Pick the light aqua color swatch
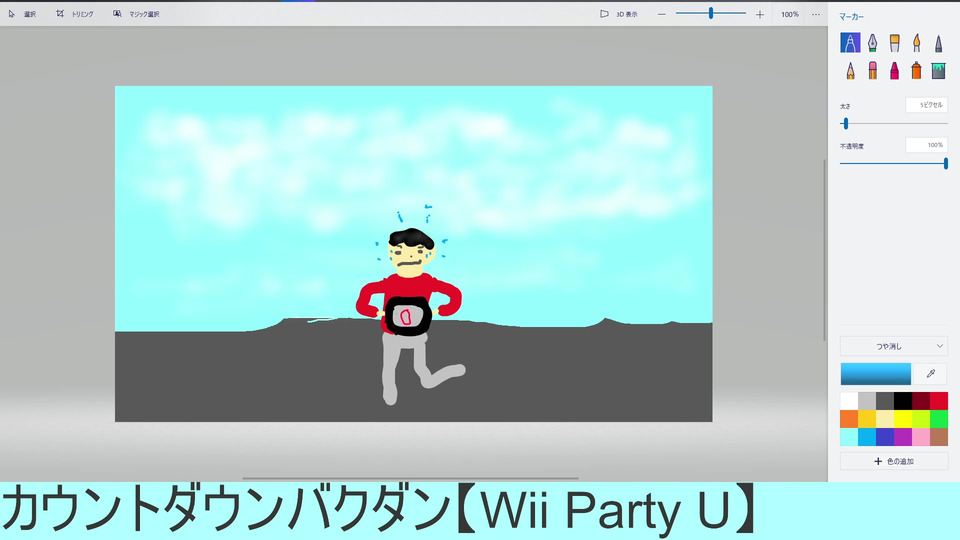This screenshot has height=540, width=960. point(849,437)
